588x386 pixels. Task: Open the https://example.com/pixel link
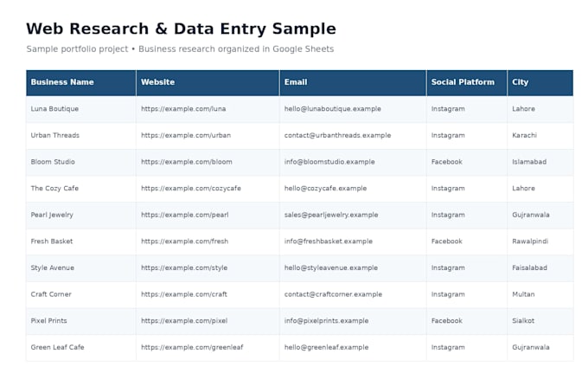[x=184, y=321]
